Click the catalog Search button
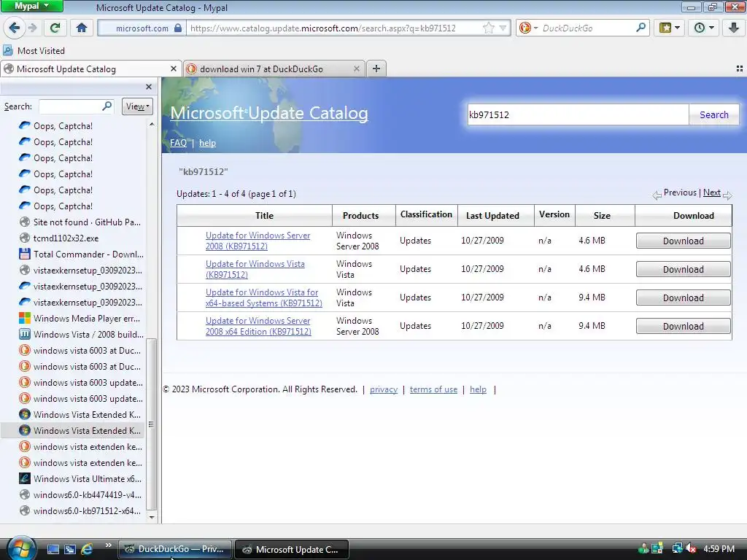This screenshot has height=560, width=747. pyautogui.click(x=713, y=114)
